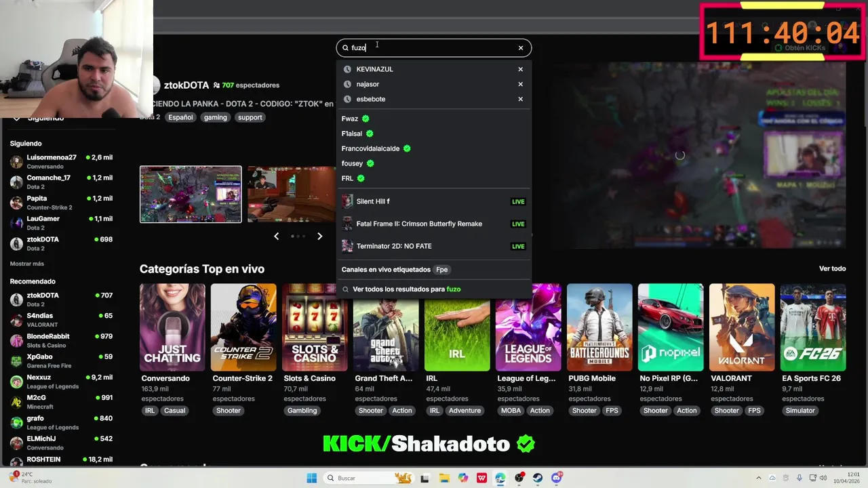The height and width of the screenshot is (488, 868).
Task: Open Luisormenoa27 in the Siguiendo list
Action: point(62,161)
